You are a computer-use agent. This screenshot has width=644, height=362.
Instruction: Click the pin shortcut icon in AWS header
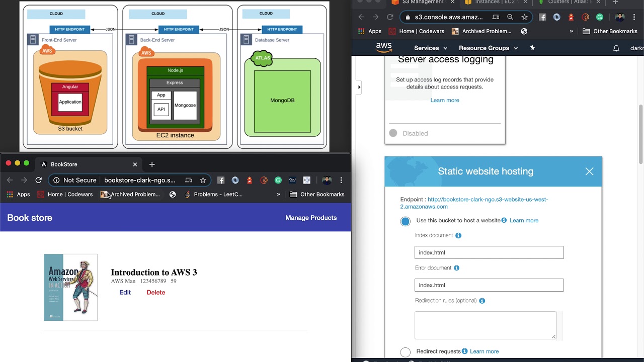(532, 48)
